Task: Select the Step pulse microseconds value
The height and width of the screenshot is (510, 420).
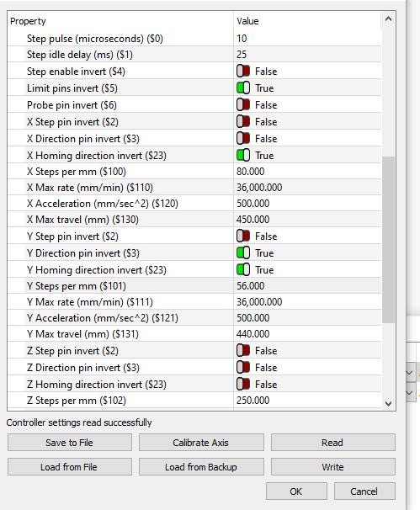Action: 307,39
